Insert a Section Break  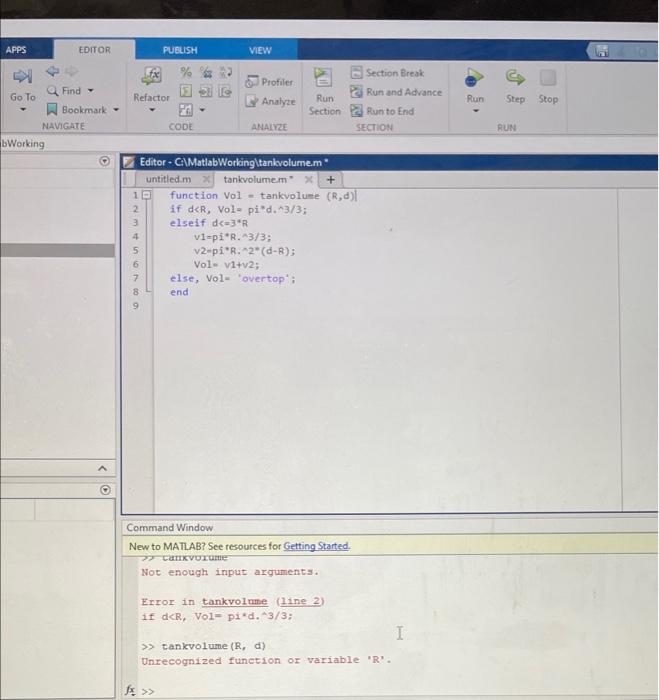(x=387, y=73)
